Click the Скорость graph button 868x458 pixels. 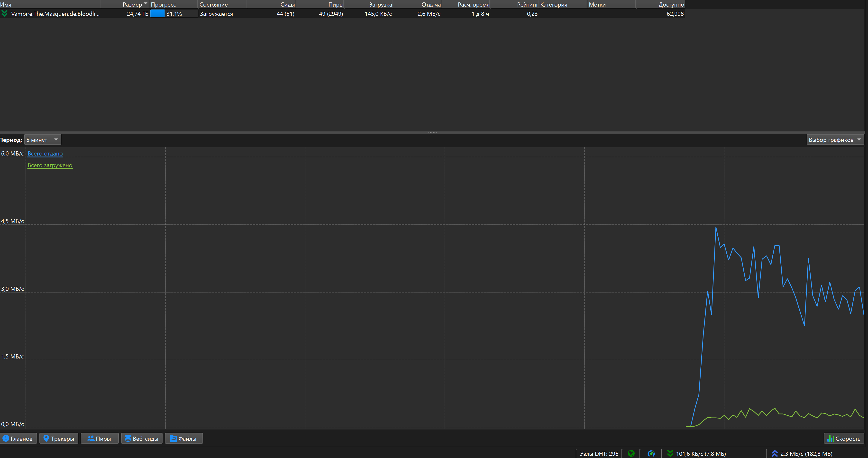pos(844,439)
